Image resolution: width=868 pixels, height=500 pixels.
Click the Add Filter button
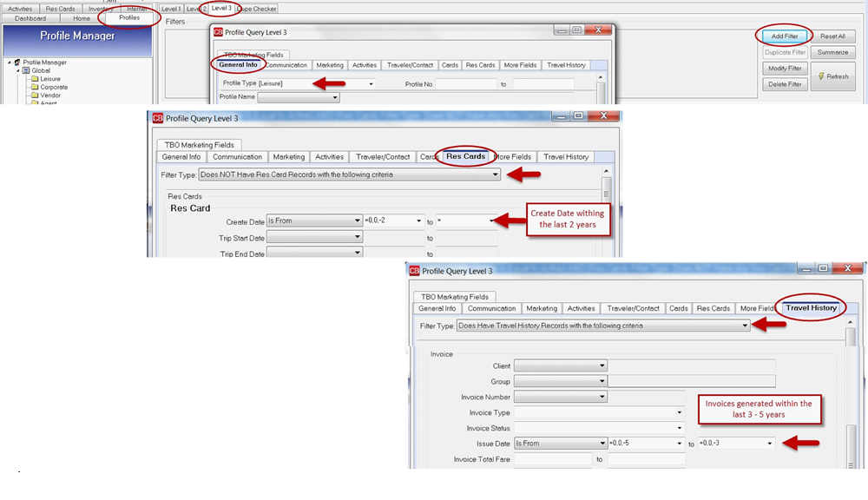point(785,36)
